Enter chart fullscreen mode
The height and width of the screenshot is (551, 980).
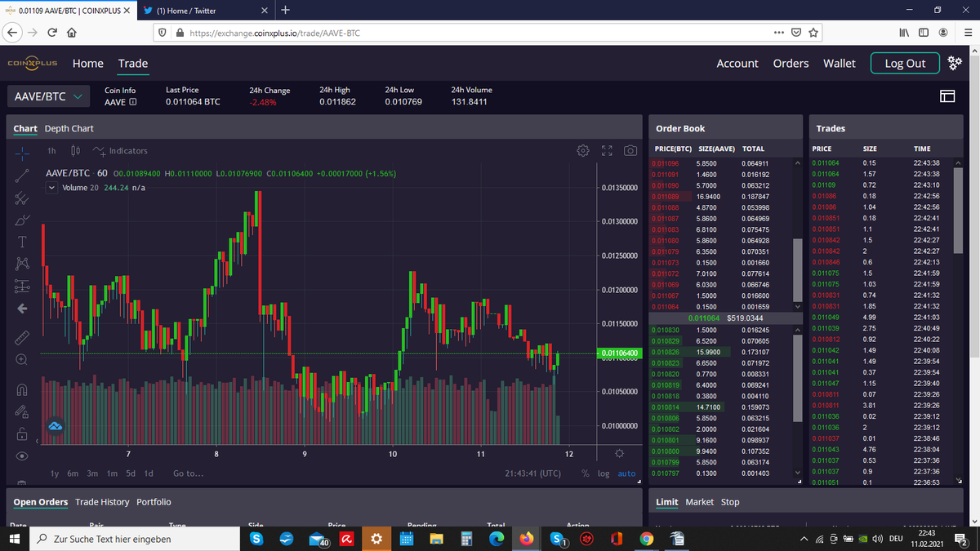click(x=606, y=151)
